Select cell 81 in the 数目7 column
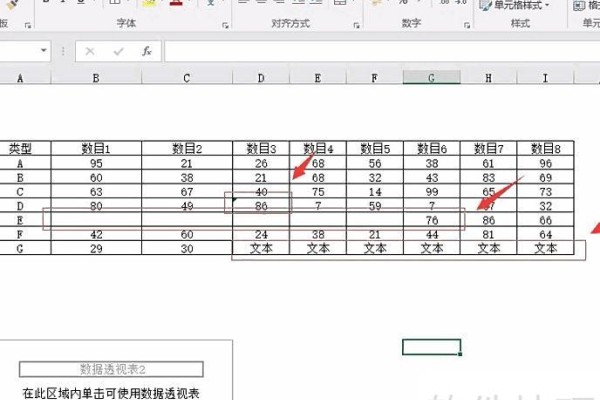 coord(488,234)
